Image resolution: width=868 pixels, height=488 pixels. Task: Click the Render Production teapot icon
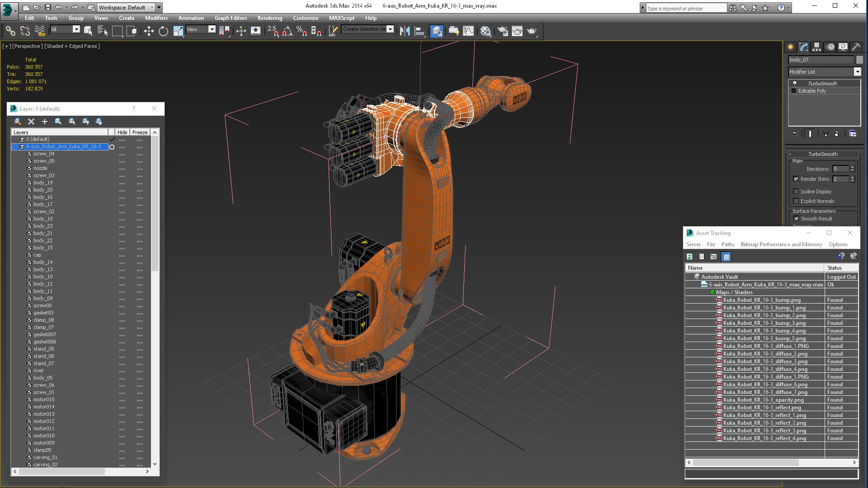(532, 31)
